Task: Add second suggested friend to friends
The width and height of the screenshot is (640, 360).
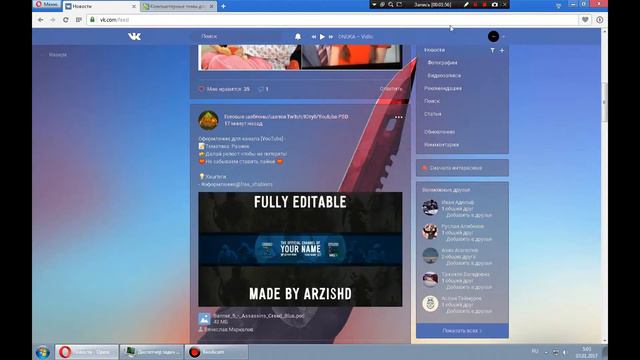Action: tap(469, 239)
